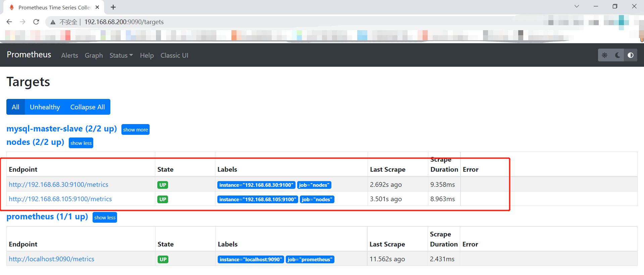644x275 pixels.
Task: Switch to the dark theme moon icon
Action: click(x=618, y=55)
